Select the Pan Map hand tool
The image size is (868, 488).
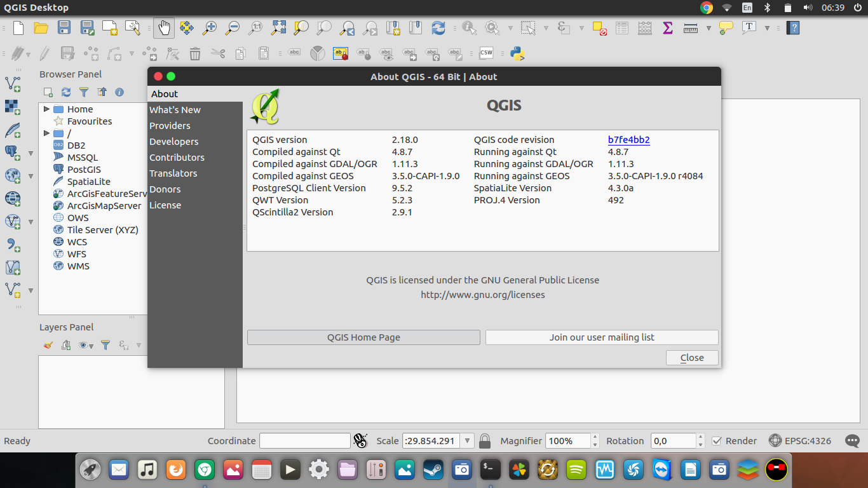[164, 28]
